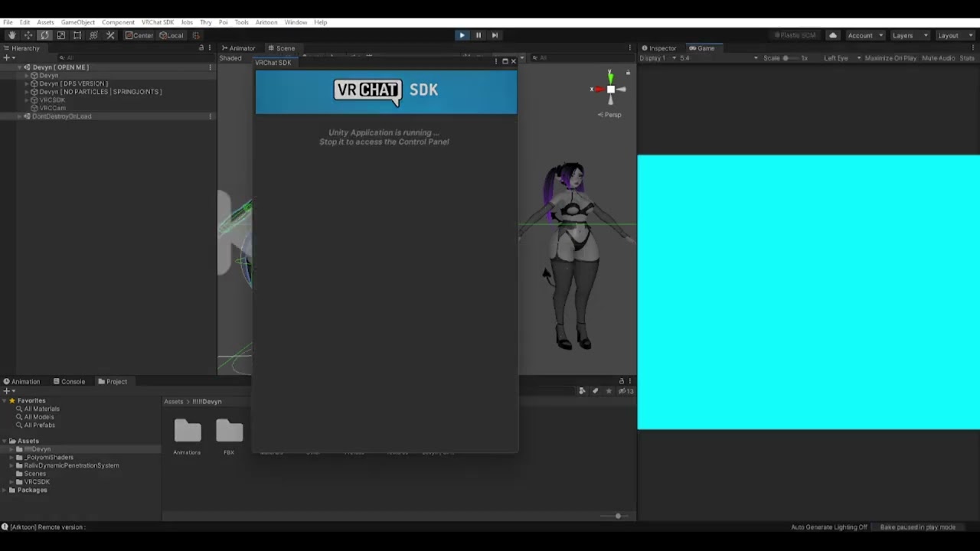The width and height of the screenshot is (980, 551).
Task: Click the Step frame button
Action: [495, 35]
